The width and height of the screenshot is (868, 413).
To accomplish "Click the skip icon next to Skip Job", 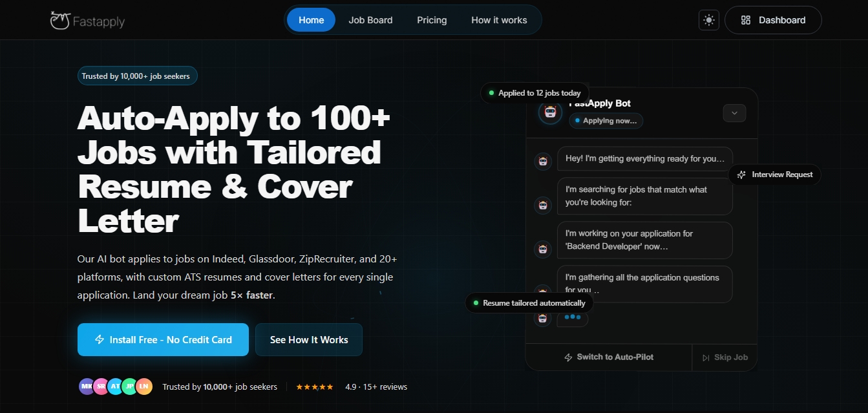I will pyautogui.click(x=706, y=357).
